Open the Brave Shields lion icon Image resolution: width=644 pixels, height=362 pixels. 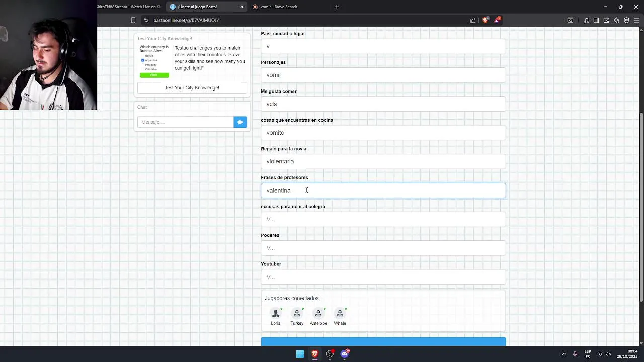click(485, 20)
